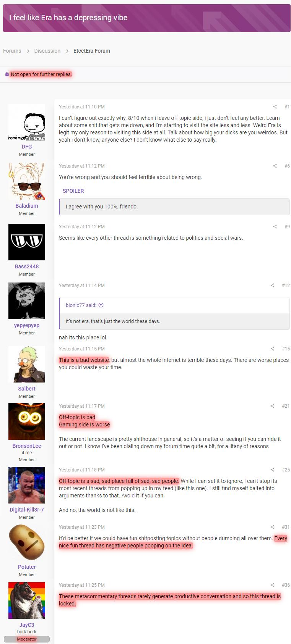Click the lock icon beside Not open for replies
This screenshot has height=644, width=291.
[7, 74]
